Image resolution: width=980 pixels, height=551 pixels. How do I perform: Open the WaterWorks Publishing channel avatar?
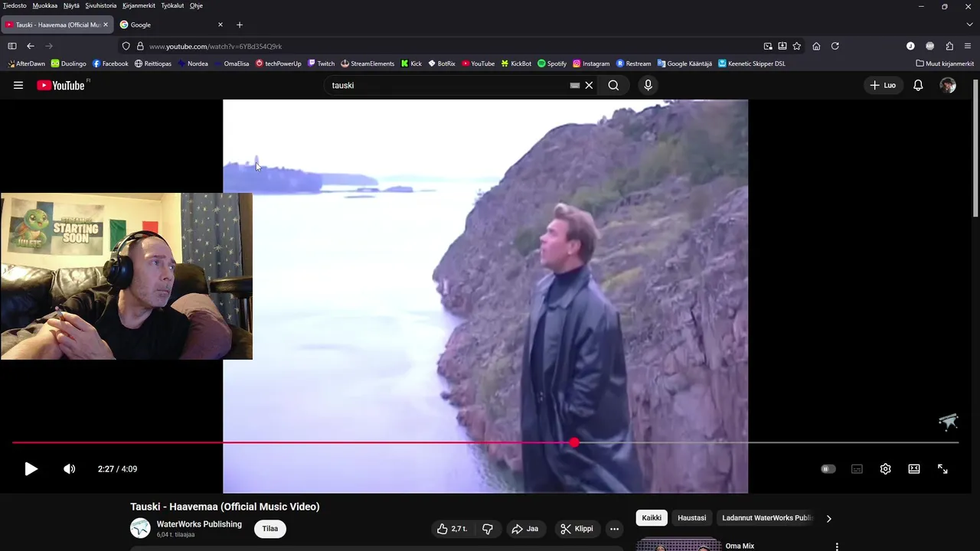(140, 528)
